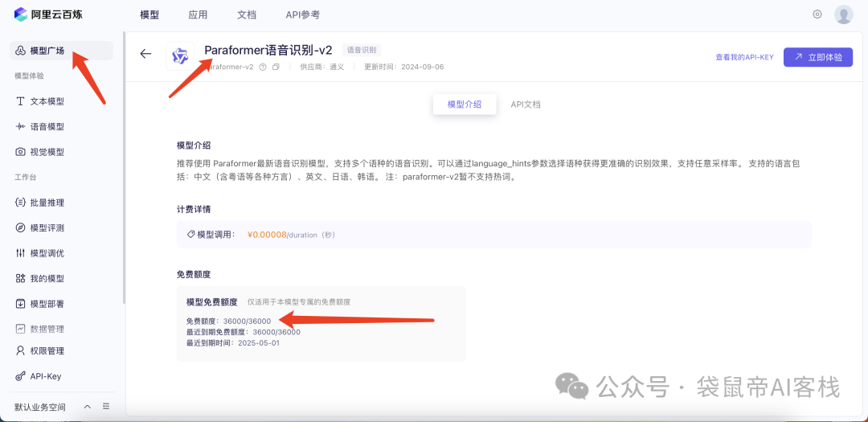
Task: Switch to the API文档 tab
Action: (x=526, y=104)
